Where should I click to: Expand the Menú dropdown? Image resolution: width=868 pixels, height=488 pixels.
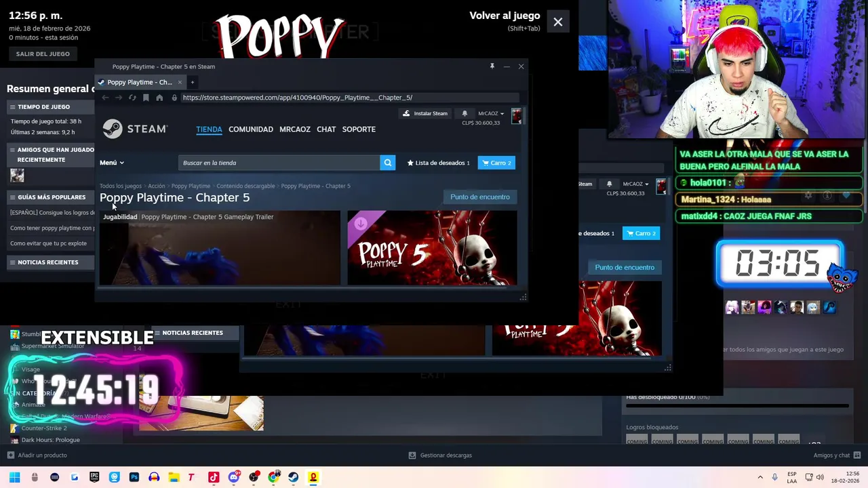[x=112, y=163]
